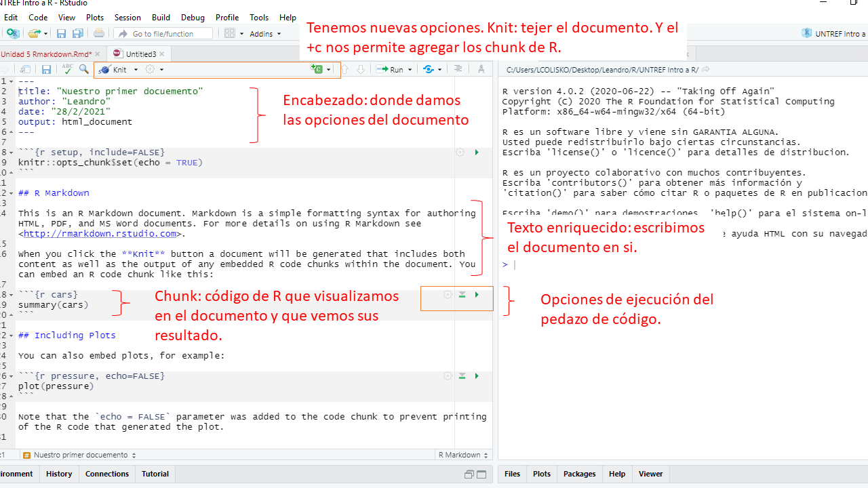The image size is (868, 488).
Task: Open the cars chunk's gear options
Action: pos(448,295)
